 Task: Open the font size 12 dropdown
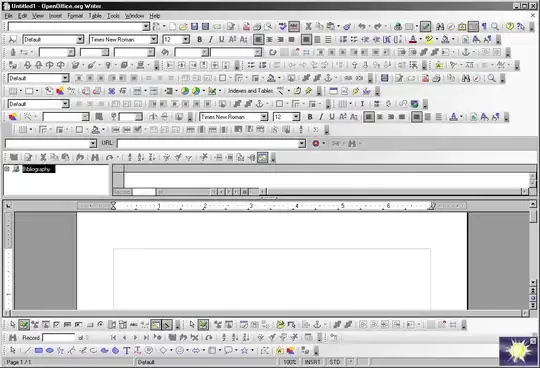click(186, 40)
